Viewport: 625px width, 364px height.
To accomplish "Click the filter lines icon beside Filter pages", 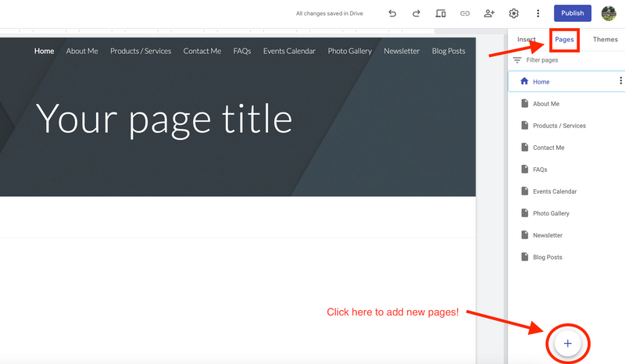I will (517, 60).
